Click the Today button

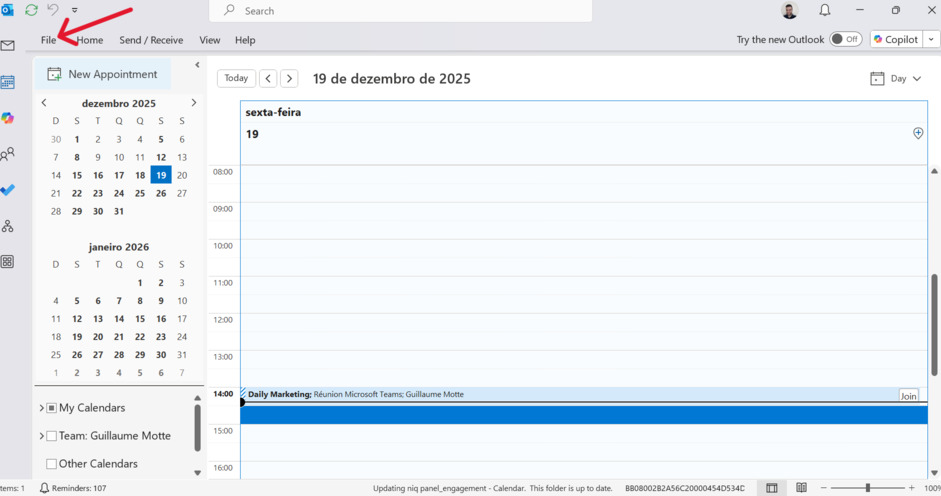(236, 78)
